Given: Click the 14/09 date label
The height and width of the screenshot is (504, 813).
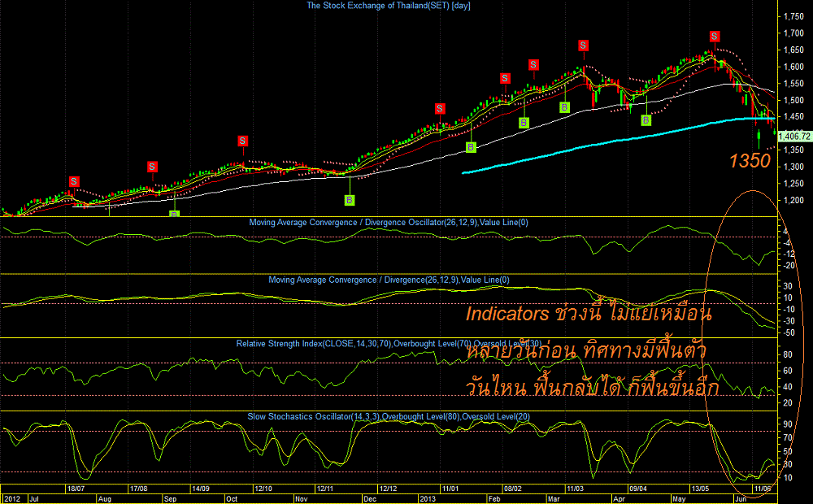Looking at the screenshot, I should tap(201, 489).
